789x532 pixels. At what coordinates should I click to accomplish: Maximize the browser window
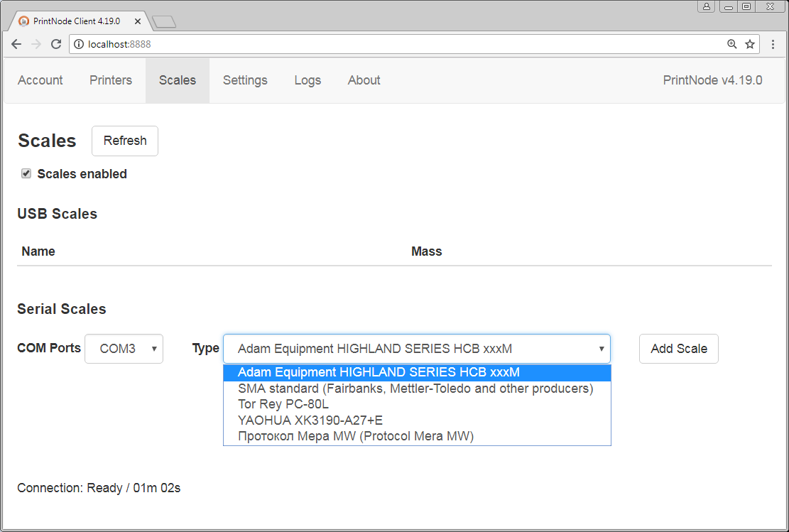746,6
